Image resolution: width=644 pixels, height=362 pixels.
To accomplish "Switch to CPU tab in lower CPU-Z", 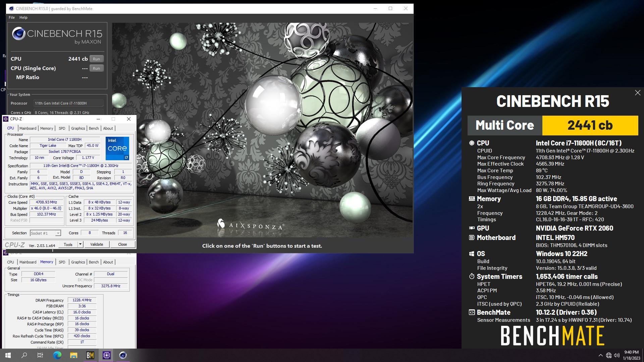I will [11, 262].
